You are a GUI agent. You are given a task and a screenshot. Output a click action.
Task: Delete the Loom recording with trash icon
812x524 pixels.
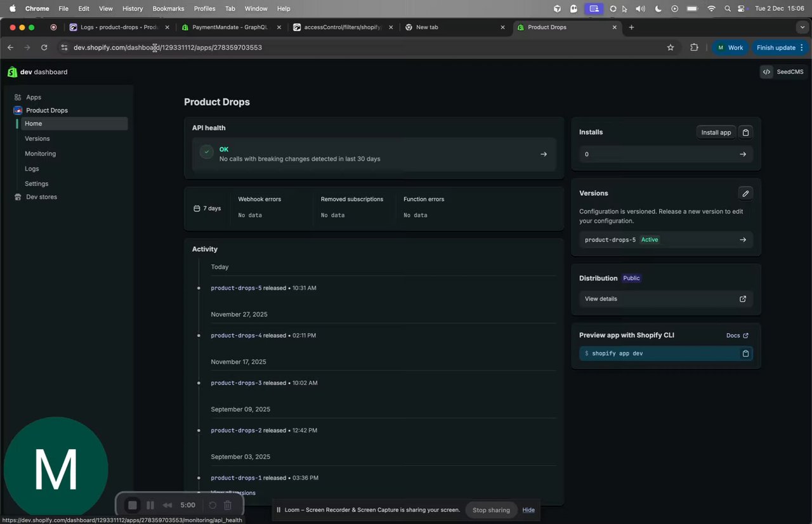(x=228, y=506)
